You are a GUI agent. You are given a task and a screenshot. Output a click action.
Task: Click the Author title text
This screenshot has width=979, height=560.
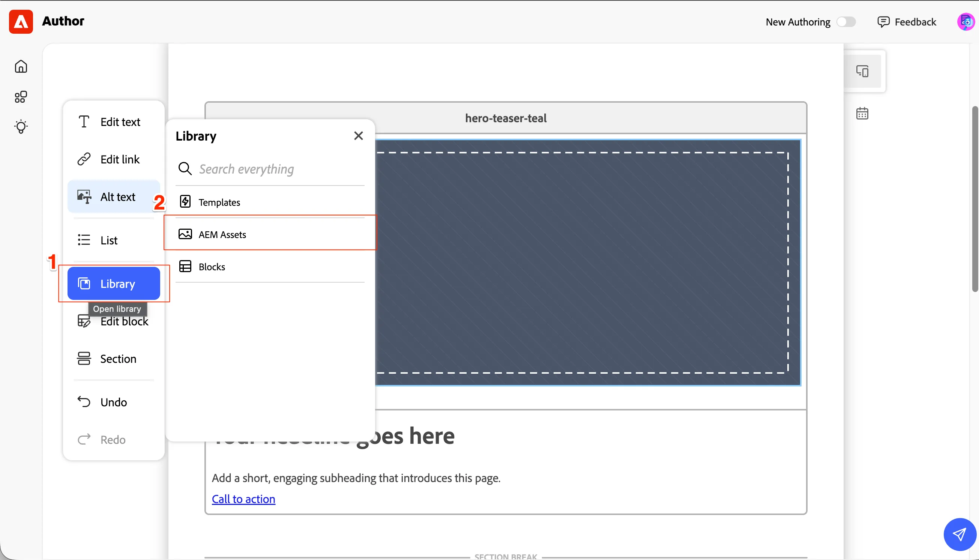63,21
